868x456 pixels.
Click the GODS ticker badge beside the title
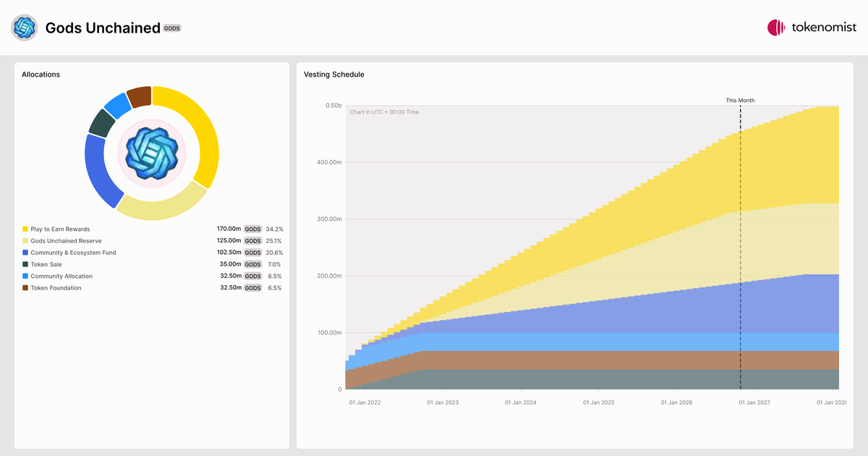coord(172,28)
